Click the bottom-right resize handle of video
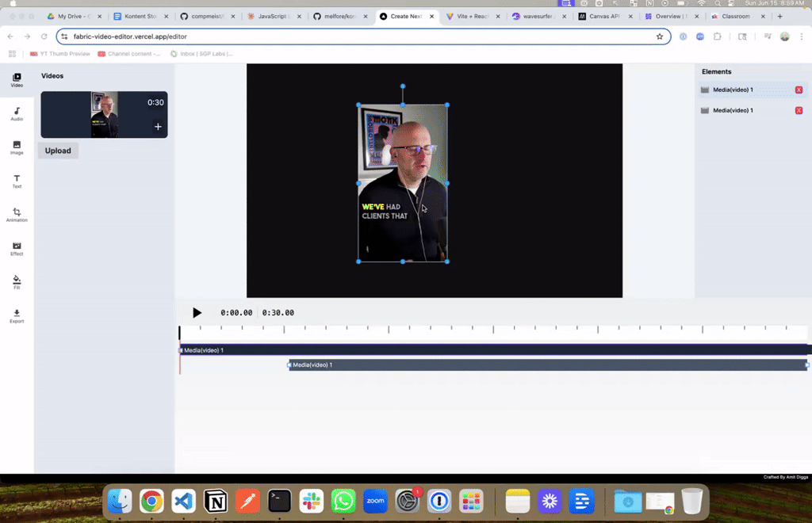Viewport: 812px width, 523px height. point(447,261)
